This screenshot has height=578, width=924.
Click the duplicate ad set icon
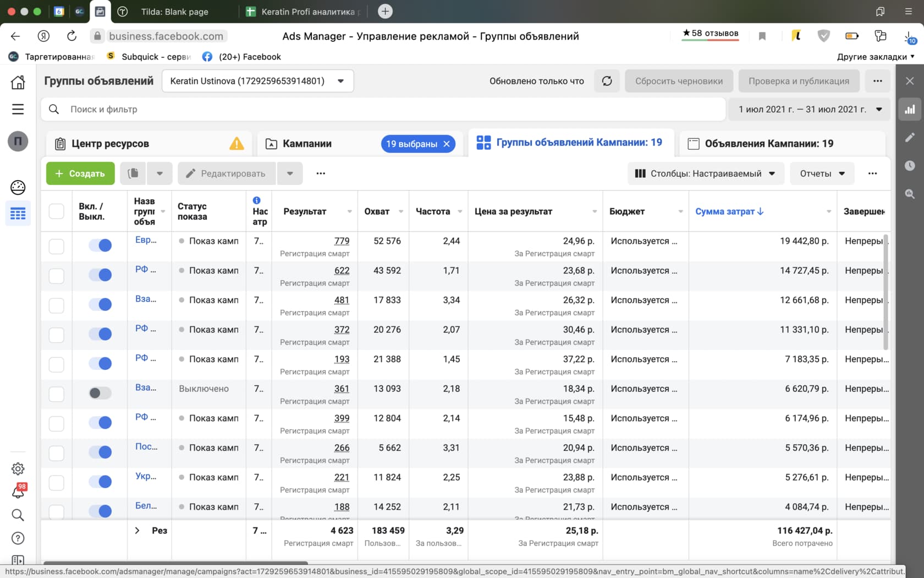(x=133, y=173)
